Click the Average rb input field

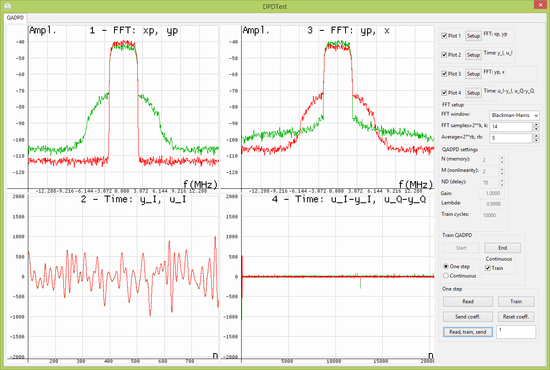point(511,138)
